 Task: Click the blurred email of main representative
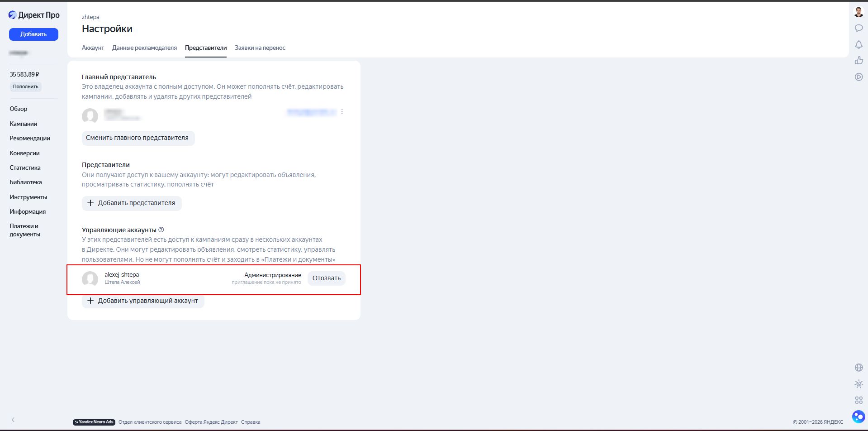tap(312, 112)
